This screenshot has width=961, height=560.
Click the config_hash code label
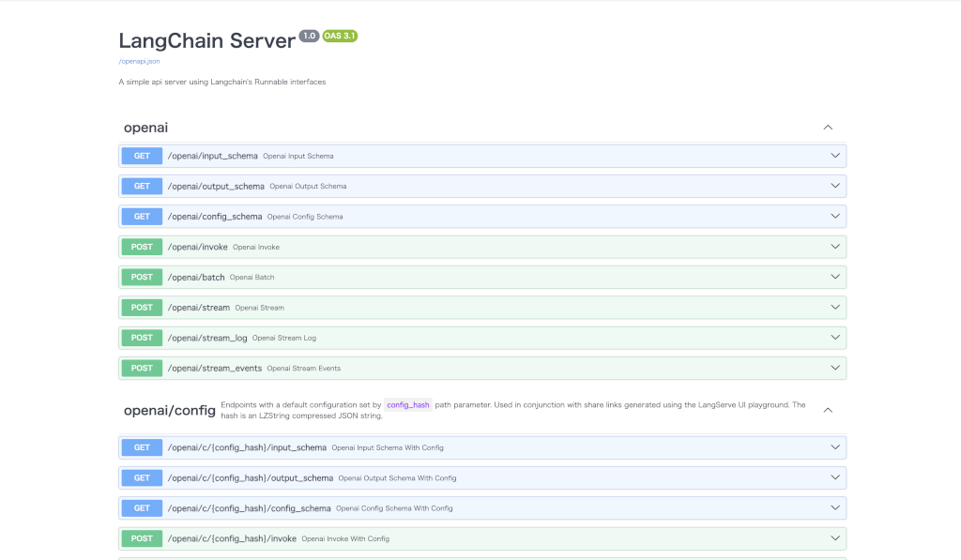coord(408,405)
